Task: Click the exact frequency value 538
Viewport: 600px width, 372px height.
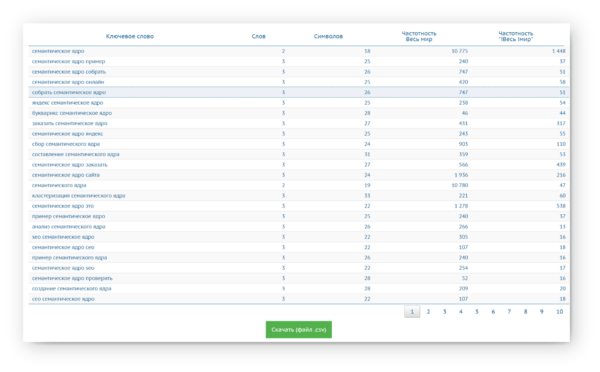Action: [561, 206]
